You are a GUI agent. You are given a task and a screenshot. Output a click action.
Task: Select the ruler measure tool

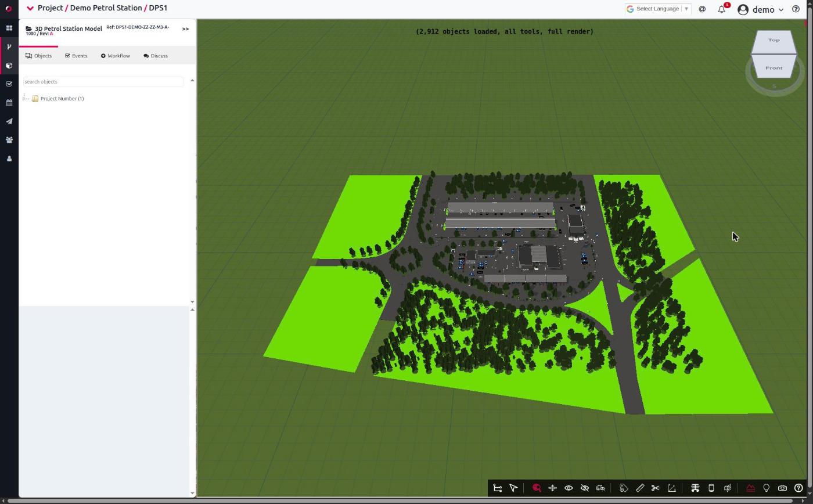click(640, 488)
